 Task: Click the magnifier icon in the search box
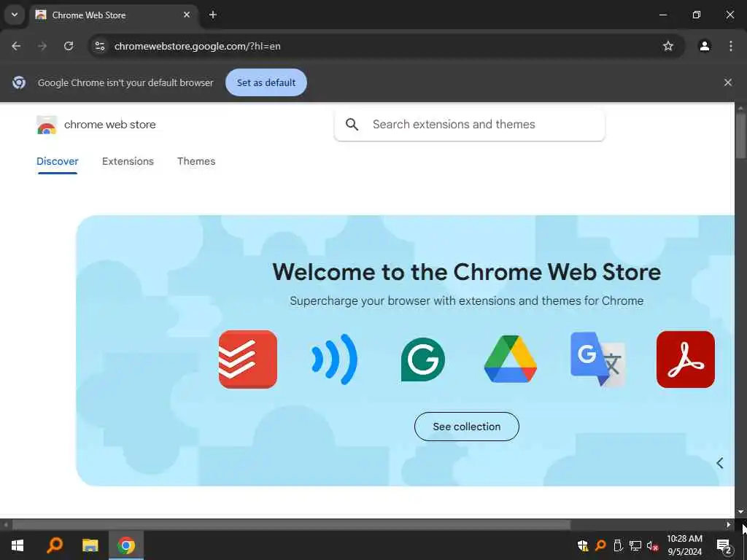tap(352, 124)
